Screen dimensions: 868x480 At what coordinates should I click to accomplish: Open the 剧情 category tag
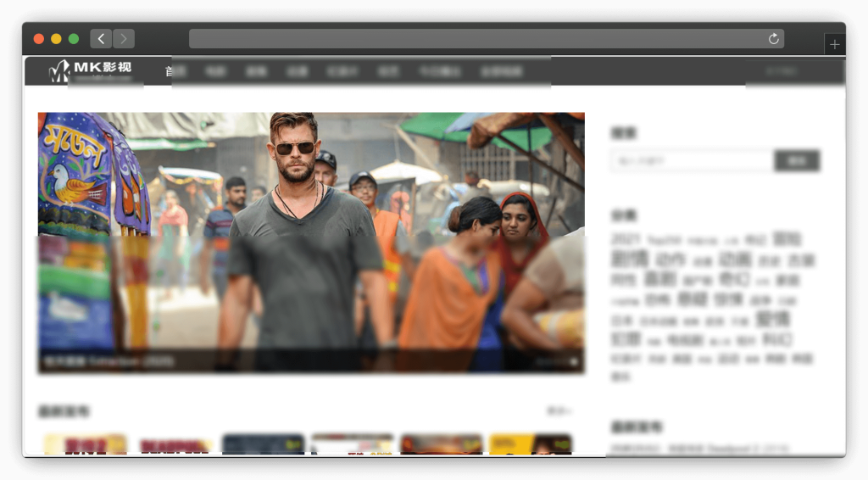pyautogui.click(x=629, y=260)
